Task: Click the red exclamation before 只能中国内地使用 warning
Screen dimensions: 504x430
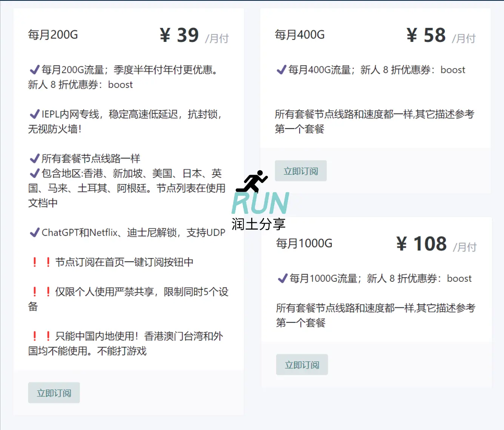Action: (x=41, y=335)
